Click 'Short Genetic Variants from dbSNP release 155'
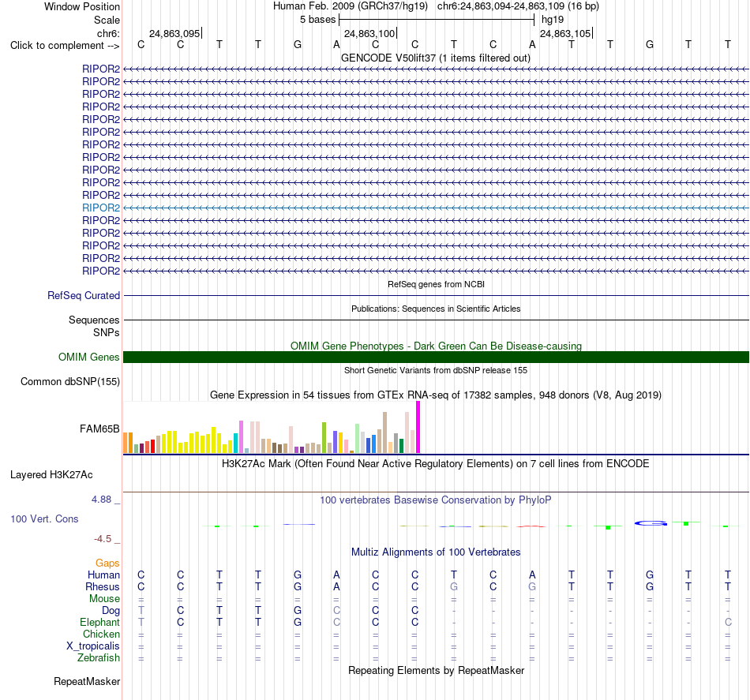Screen dimensions: 750x700 click(436, 370)
